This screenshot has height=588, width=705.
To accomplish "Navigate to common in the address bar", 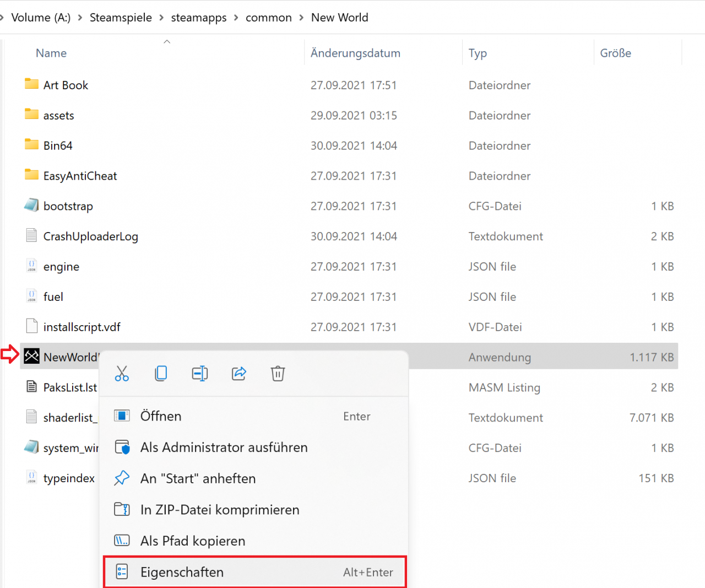I will pos(269,18).
